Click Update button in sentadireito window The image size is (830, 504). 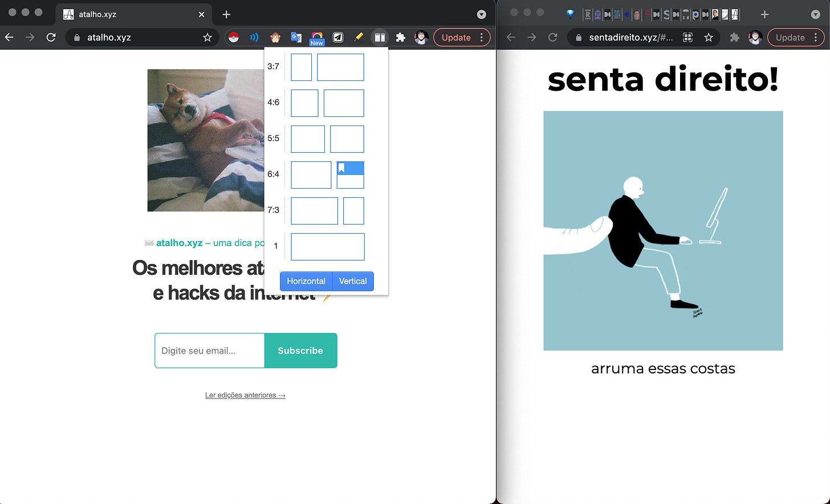click(x=790, y=38)
